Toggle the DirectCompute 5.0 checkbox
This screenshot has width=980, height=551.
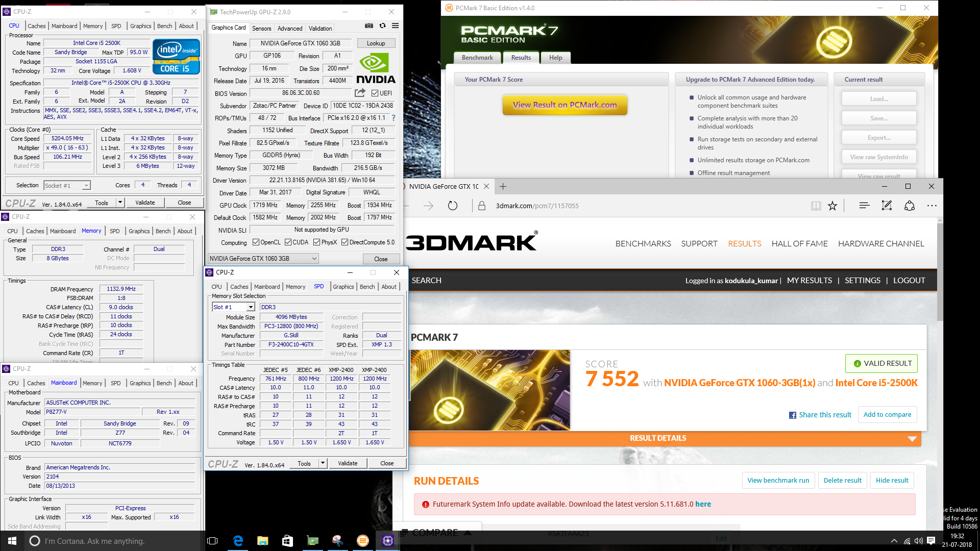(345, 242)
